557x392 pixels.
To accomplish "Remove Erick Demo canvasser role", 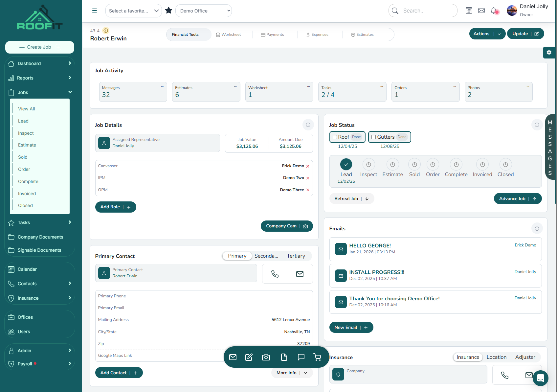I will tap(308, 166).
